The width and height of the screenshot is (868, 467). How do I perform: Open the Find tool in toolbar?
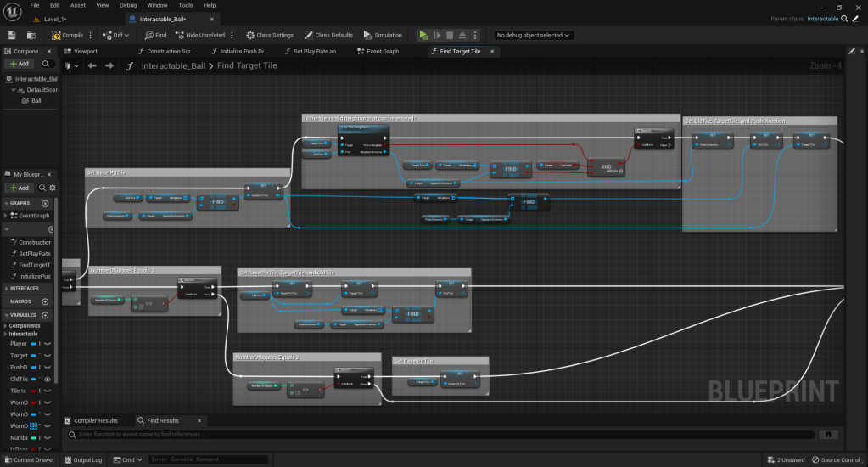click(x=155, y=35)
